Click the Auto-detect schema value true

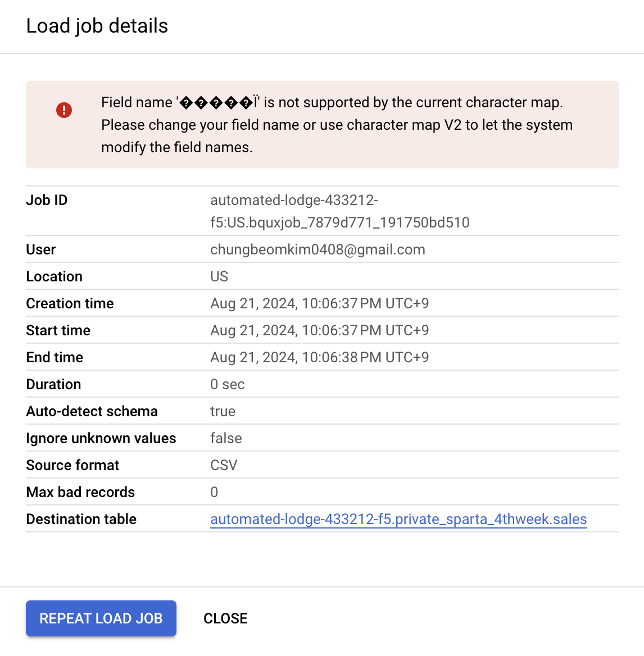tap(223, 411)
